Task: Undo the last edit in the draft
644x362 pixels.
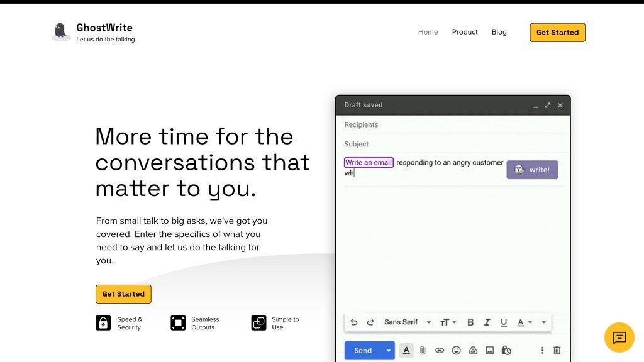Action: coord(353,322)
